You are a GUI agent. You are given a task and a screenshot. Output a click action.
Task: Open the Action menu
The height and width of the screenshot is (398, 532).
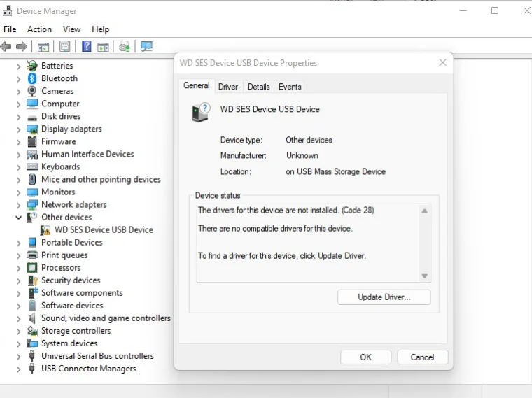(39, 29)
